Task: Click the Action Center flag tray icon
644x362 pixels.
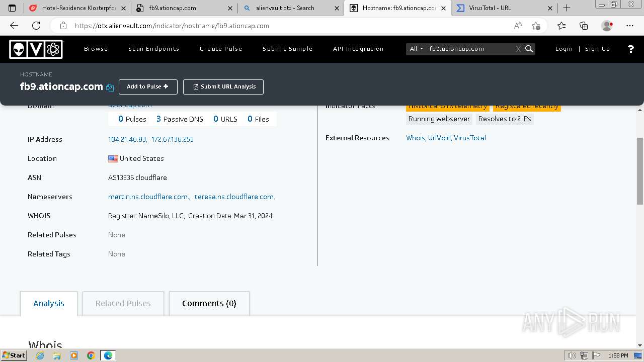Action: (x=596, y=355)
